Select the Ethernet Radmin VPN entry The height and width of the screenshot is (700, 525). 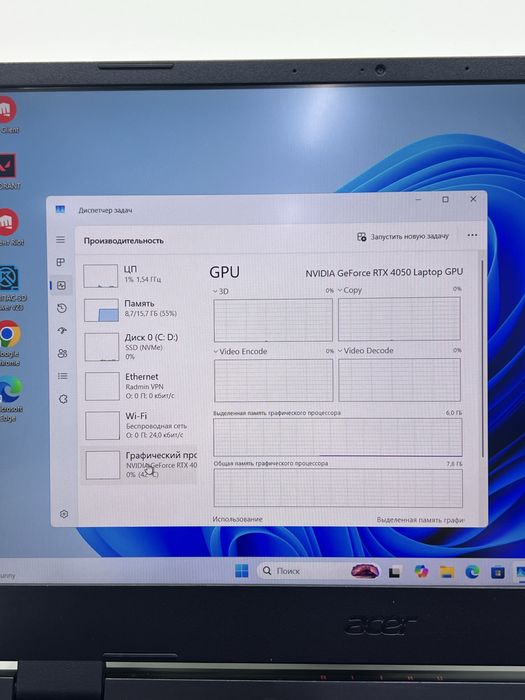click(140, 386)
